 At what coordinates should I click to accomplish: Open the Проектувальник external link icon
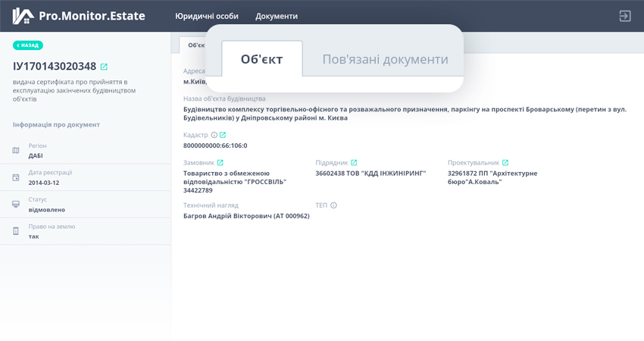pos(505,163)
